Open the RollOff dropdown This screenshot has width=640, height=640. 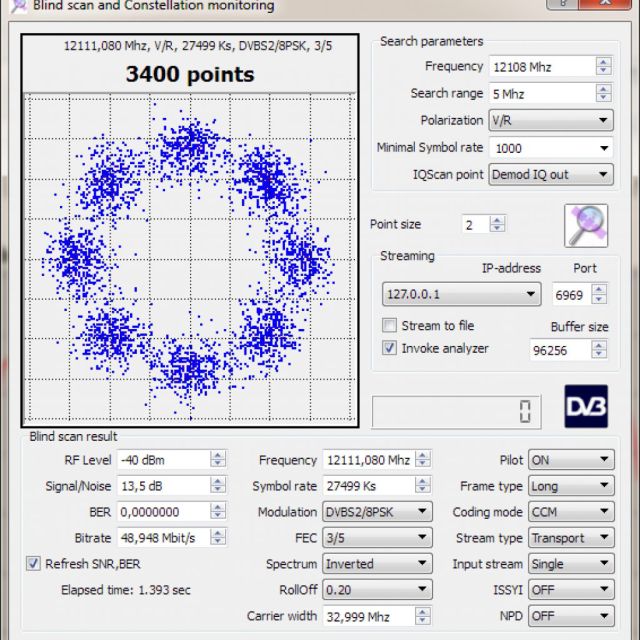(x=375, y=590)
